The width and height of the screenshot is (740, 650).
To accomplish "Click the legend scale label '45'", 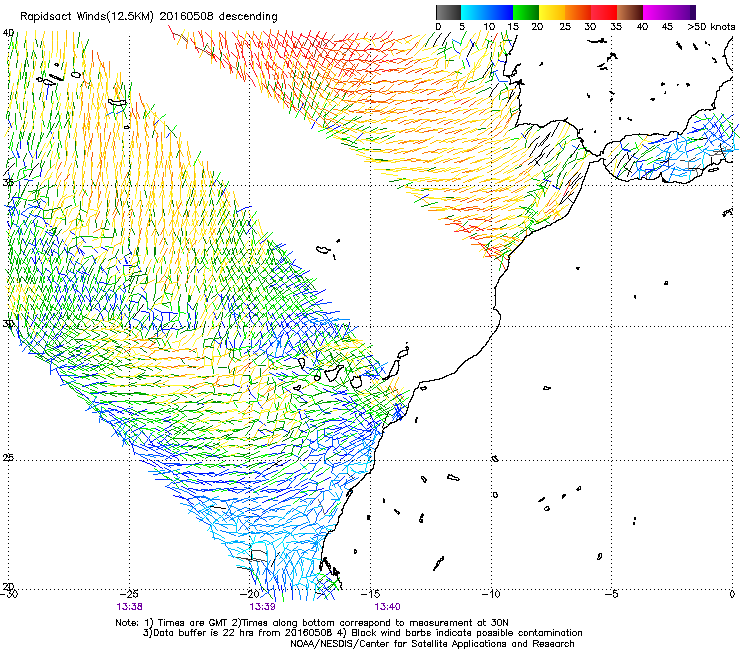I will [666, 26].
